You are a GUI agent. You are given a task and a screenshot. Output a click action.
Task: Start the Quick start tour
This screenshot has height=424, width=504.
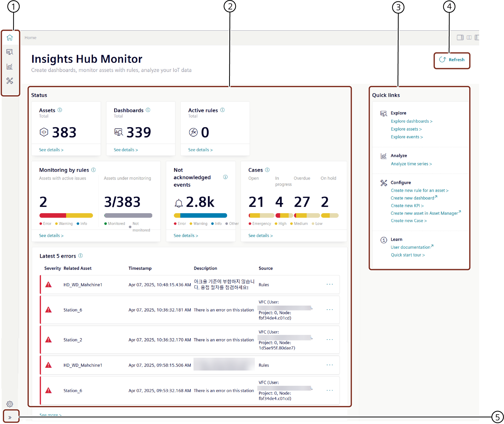[x=408, y=255]
